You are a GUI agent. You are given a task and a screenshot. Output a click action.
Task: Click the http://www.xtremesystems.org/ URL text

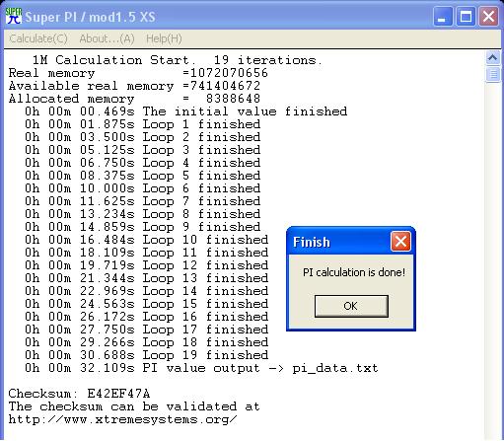122,419
